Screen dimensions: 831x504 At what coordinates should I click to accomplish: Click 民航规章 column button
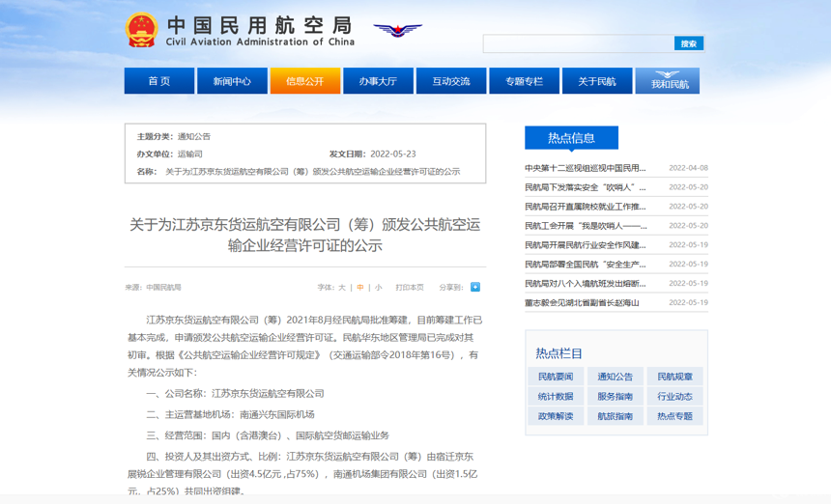[674, 377]
